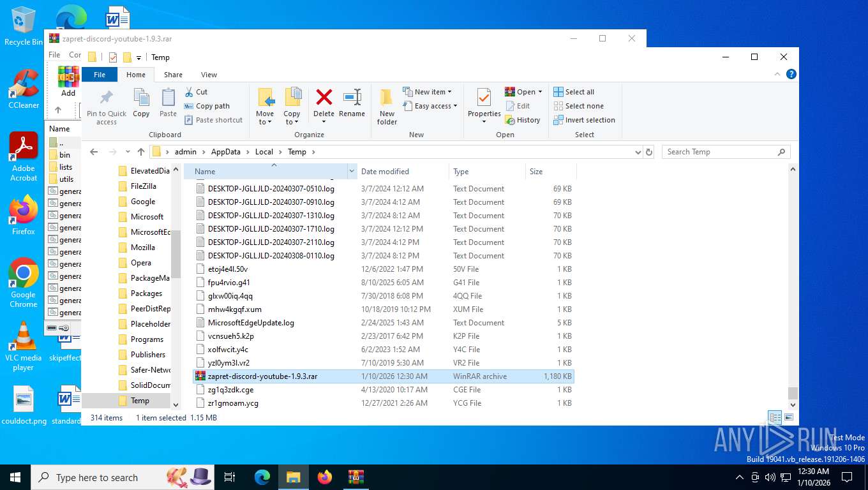Sort by Size column header

coord(551,172)
